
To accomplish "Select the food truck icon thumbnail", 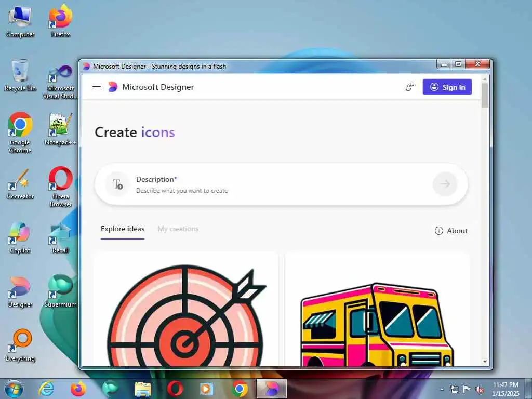I will coord(377,310).
